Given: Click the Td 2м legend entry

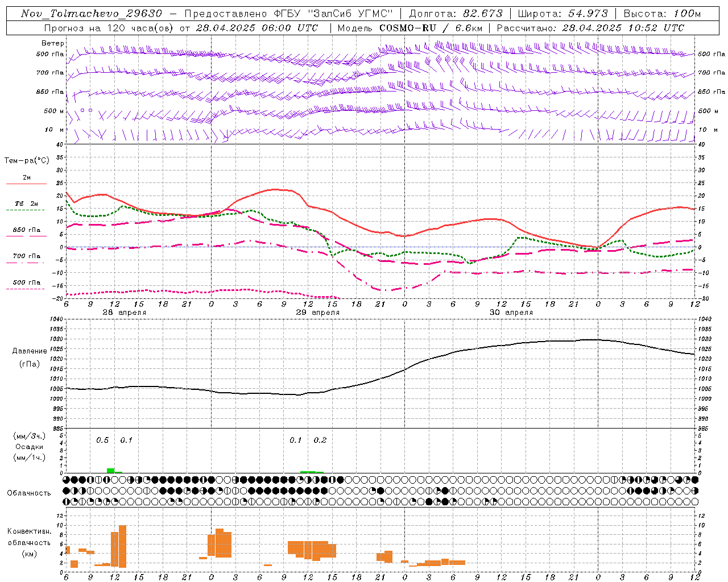Looking at the screenshot, I should [x=27, y=203].
